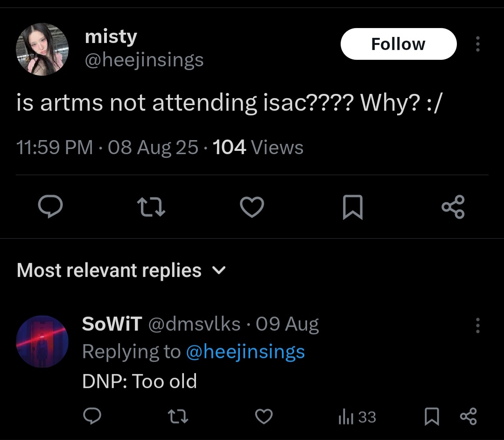Screen dimensions: 504x440
Task: Open misty's profile picture
Action: pyautogui.click(x=42, y=49)
